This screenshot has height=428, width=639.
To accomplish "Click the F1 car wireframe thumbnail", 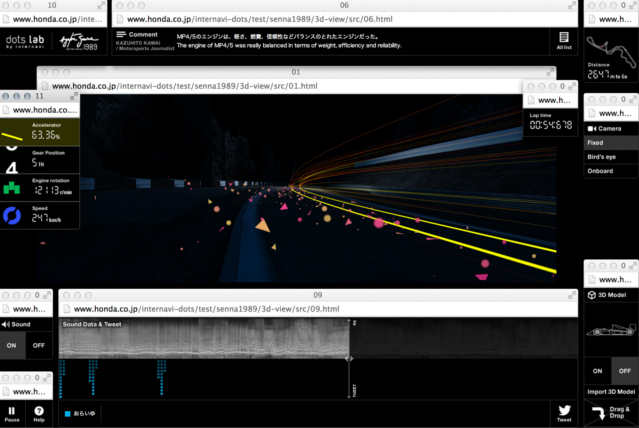I will (611, 329).
